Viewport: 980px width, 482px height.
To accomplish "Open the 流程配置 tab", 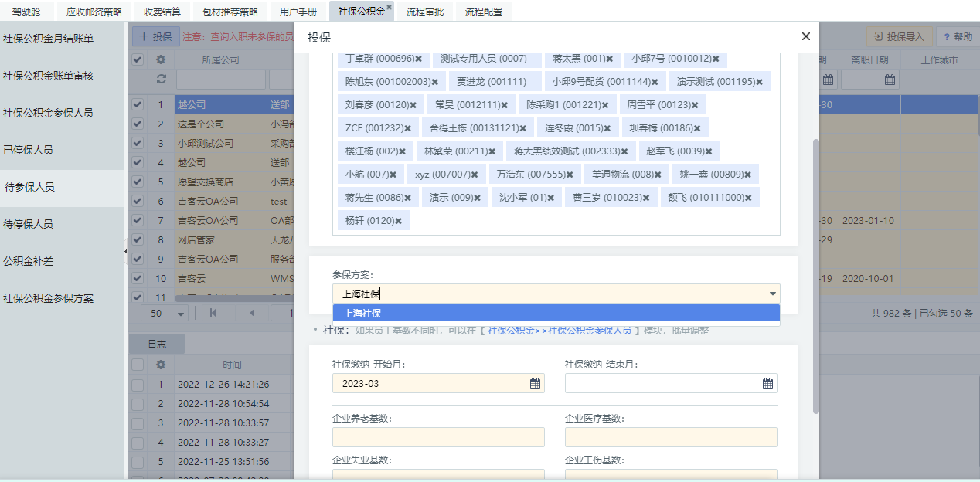I will click(x=484, y=12).
